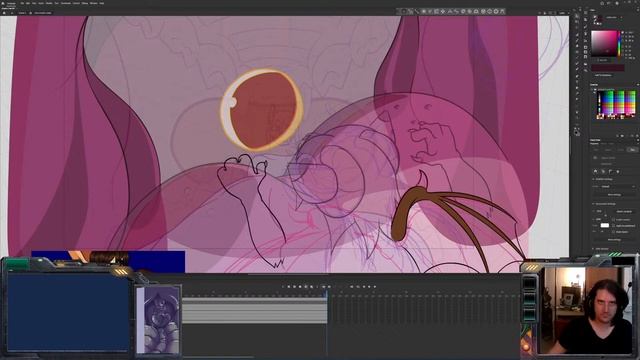This screenshot has height=360, width=640.
Task: Click Add to Swatches button
Action: coord(603,75)
